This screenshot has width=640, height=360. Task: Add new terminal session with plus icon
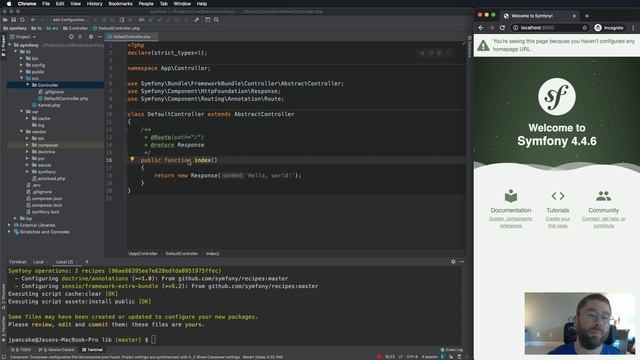pyautogui.click(x=87, y=262)
